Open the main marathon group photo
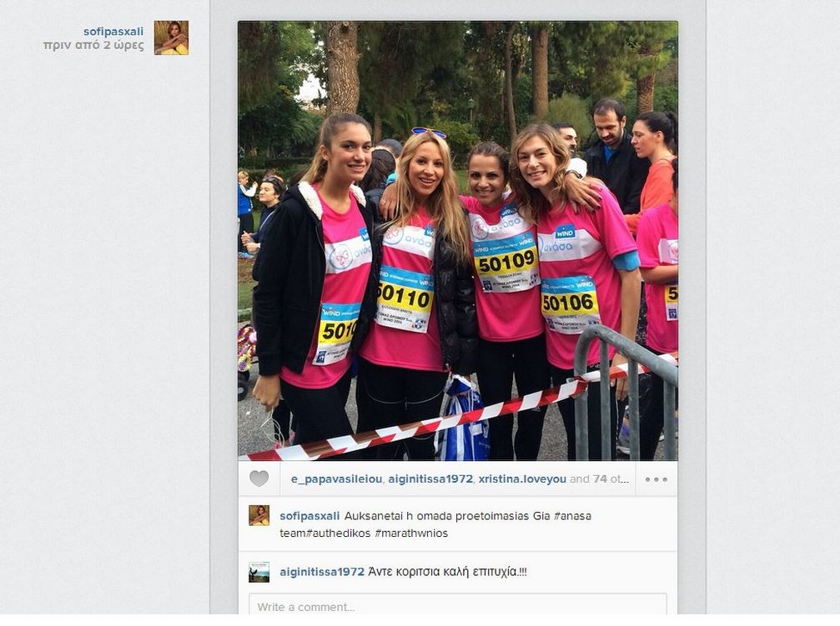Viewport: 840px width, 626px height. [458, 240]
